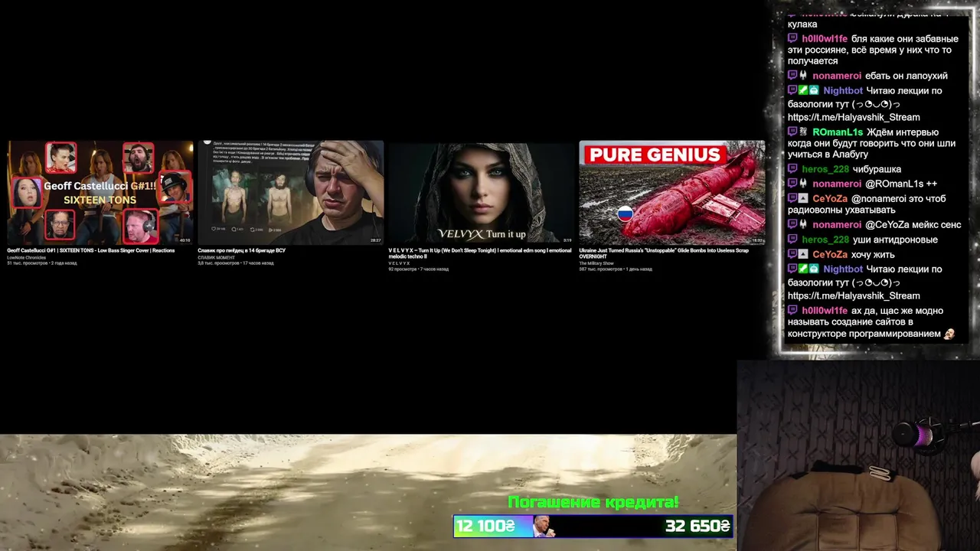Screen dimensions: 980x551
Task: Click CeYoZa username beside 'хочу жить'
Action: 830,255
